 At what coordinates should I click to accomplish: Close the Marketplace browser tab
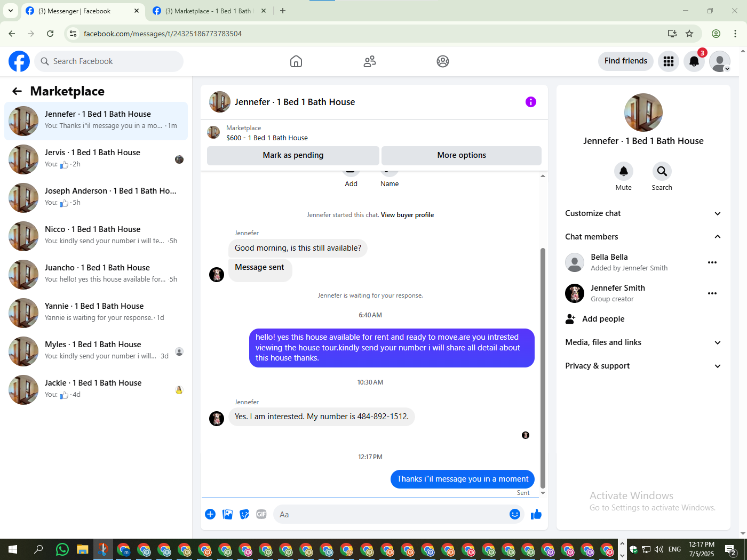coord(264,11)
